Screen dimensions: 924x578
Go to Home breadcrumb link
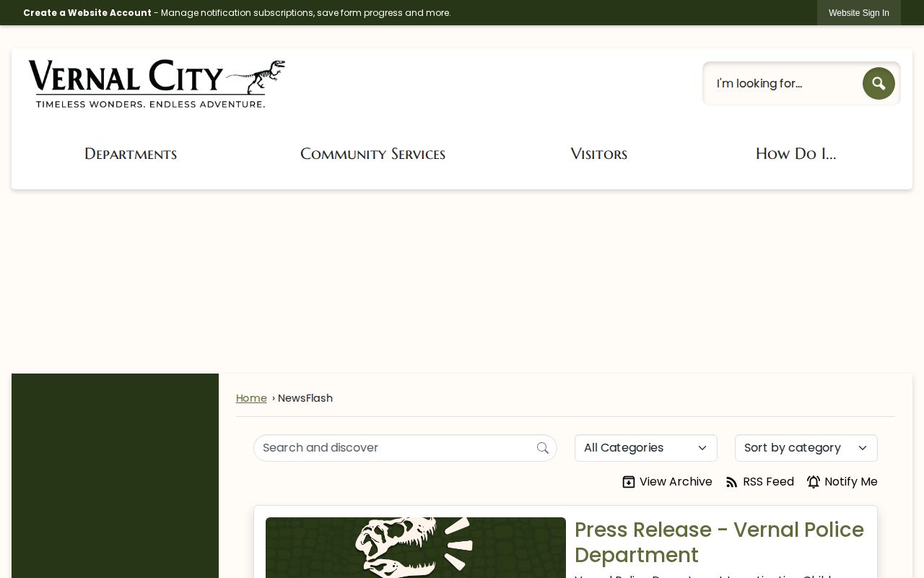[x=251, y=398]
